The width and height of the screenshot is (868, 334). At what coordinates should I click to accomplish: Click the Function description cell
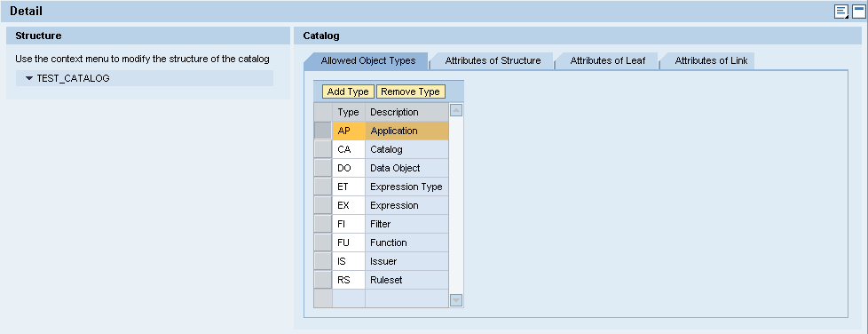click(406, 243)
